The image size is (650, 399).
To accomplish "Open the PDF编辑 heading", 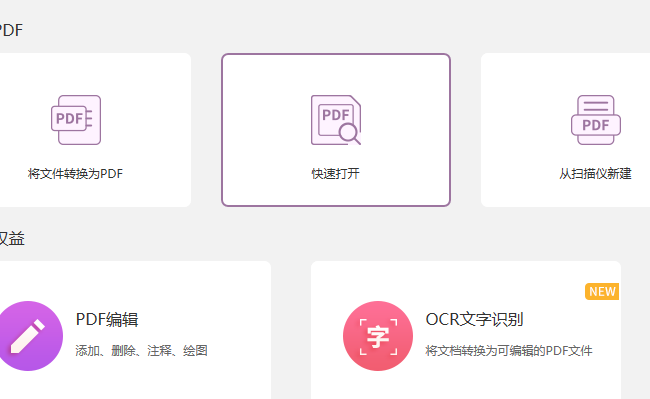I will tap(107, 319).
